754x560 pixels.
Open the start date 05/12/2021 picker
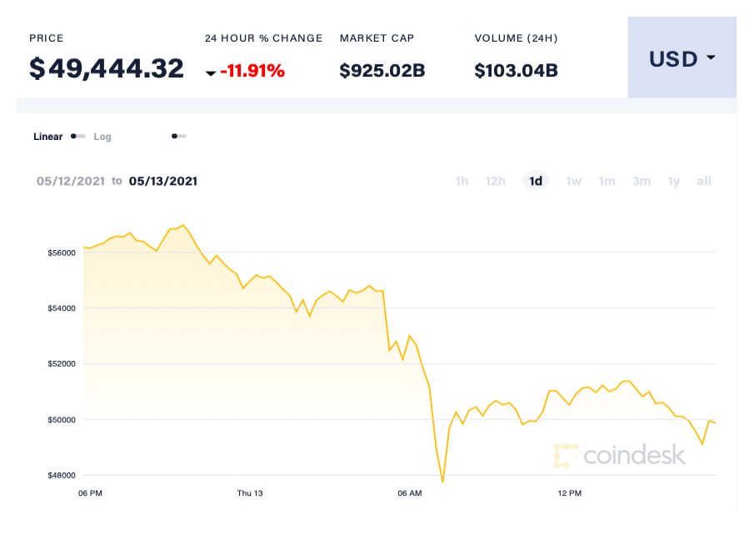click(69, 181)
